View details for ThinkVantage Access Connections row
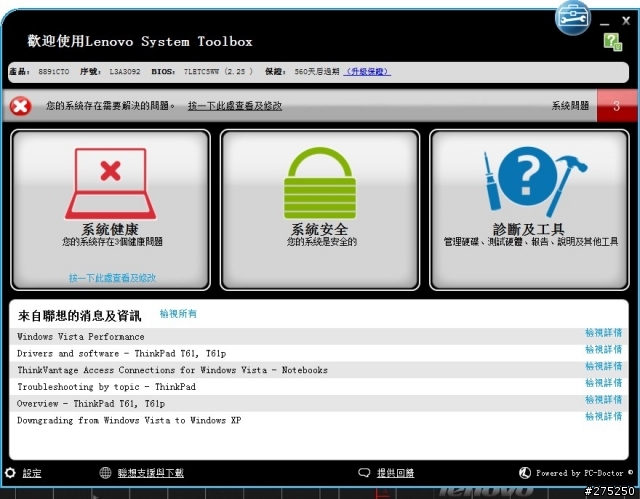 603,366
